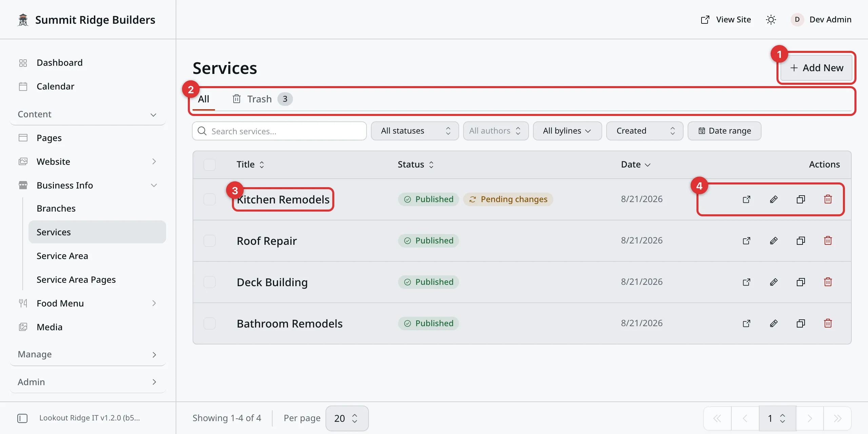Sort by the Title column header

click(250, 165)
